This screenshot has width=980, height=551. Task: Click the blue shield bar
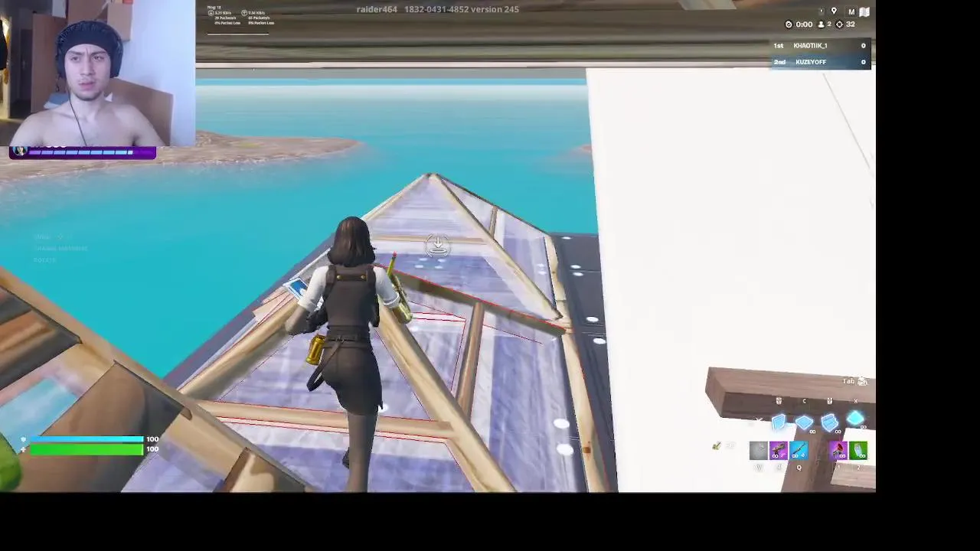coord(87,439)
